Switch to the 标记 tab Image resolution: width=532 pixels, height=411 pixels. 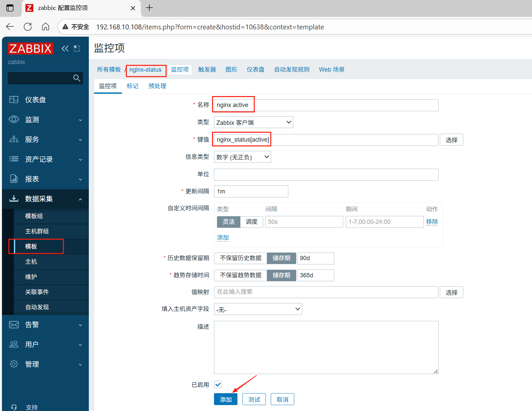(132, 86)
